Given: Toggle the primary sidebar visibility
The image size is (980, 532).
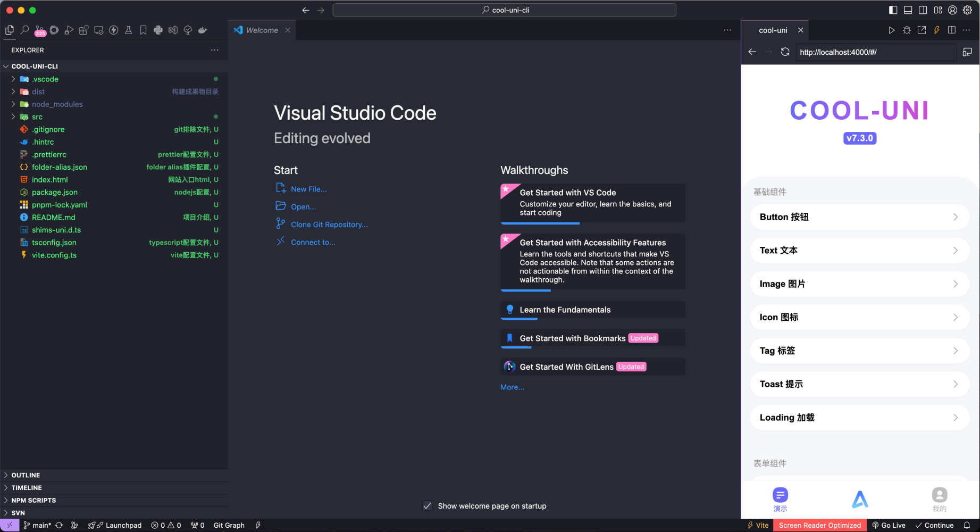Looking at the screenshot, I should (893, 10).
